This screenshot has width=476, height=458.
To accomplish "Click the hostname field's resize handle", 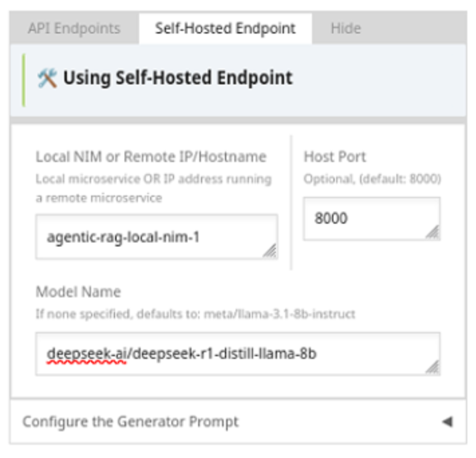I will pyautogui.click(x=270, y=250).
